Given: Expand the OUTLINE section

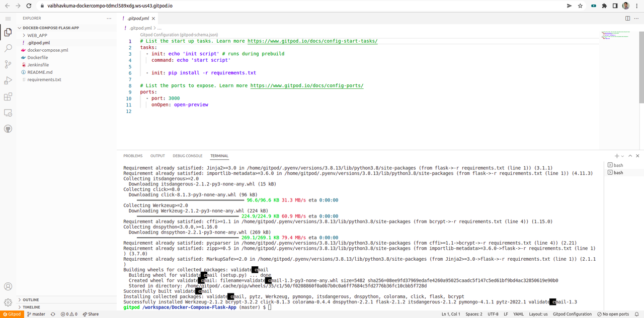Looking at the screenshot, I should click(66, 300).
